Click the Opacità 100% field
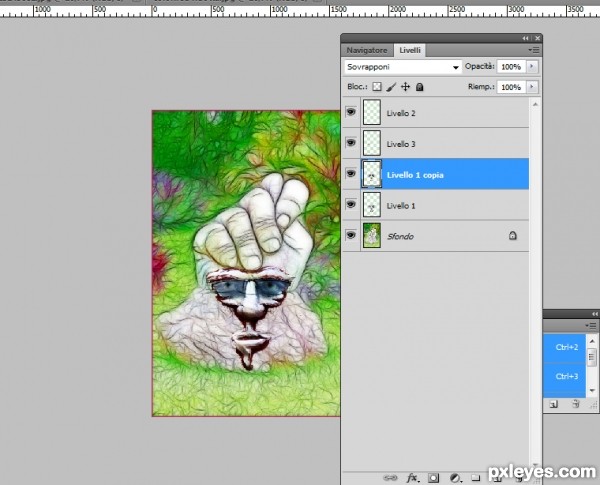Image resolution: width=600 pixels, height=485 pixels. click(512, 67)
